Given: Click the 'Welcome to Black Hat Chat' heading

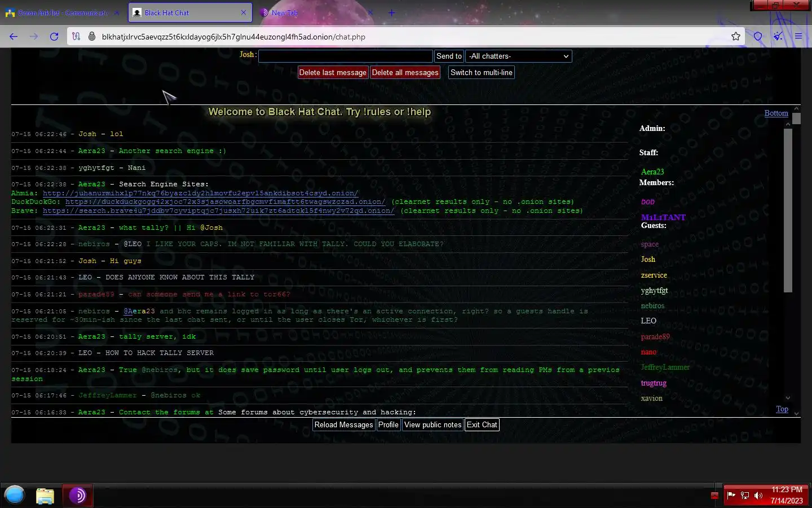Looking at the screenshot, I should pos(320,112).
